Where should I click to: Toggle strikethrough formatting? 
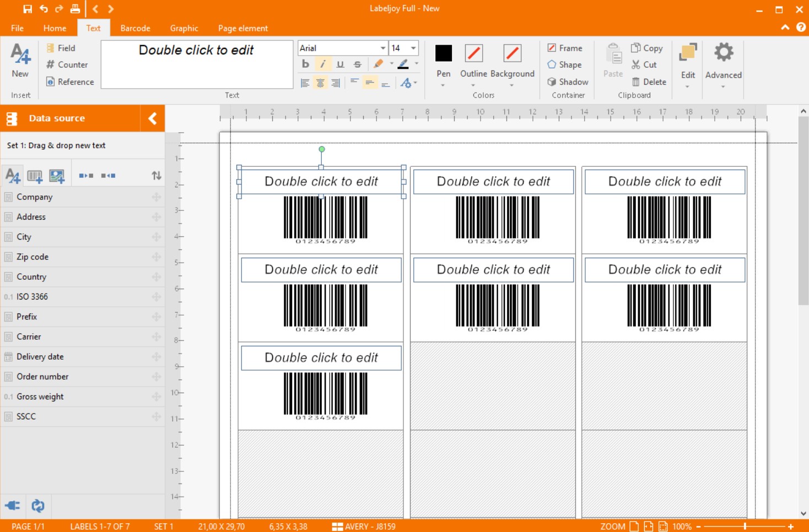(x=357, y=64)
